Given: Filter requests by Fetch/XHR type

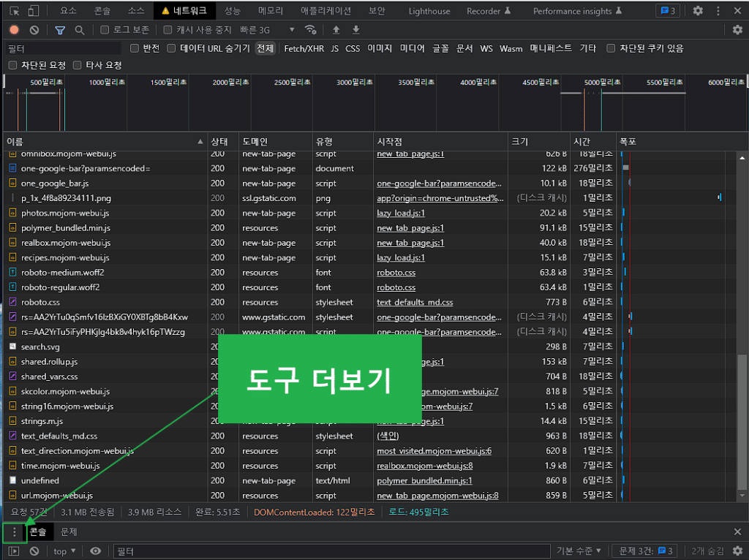Looking at the screenshot, I should point(304,48).
